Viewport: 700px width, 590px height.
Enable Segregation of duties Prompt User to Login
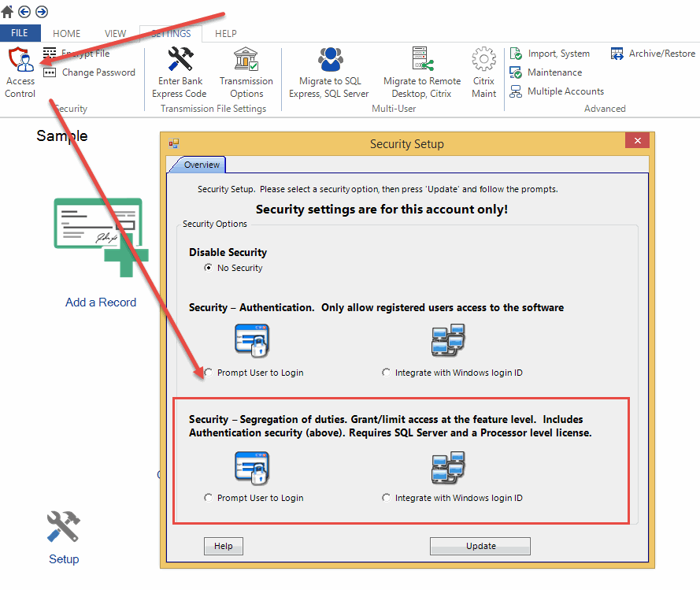click(x=209, y=498)
